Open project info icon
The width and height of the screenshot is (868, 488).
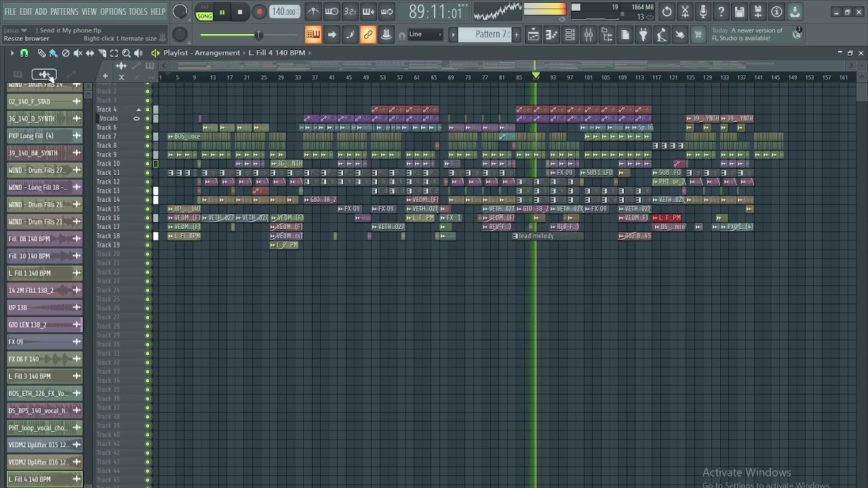pyautogui.click(x=776, y=12)
